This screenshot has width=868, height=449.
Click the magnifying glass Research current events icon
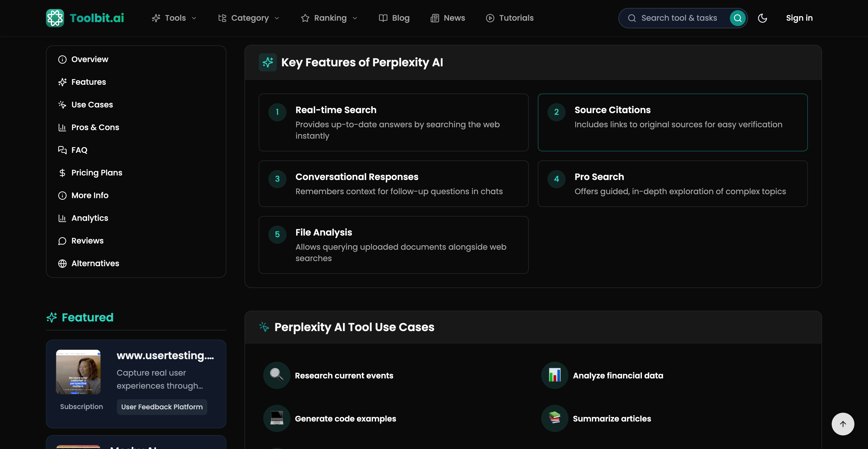click(276, 375)
